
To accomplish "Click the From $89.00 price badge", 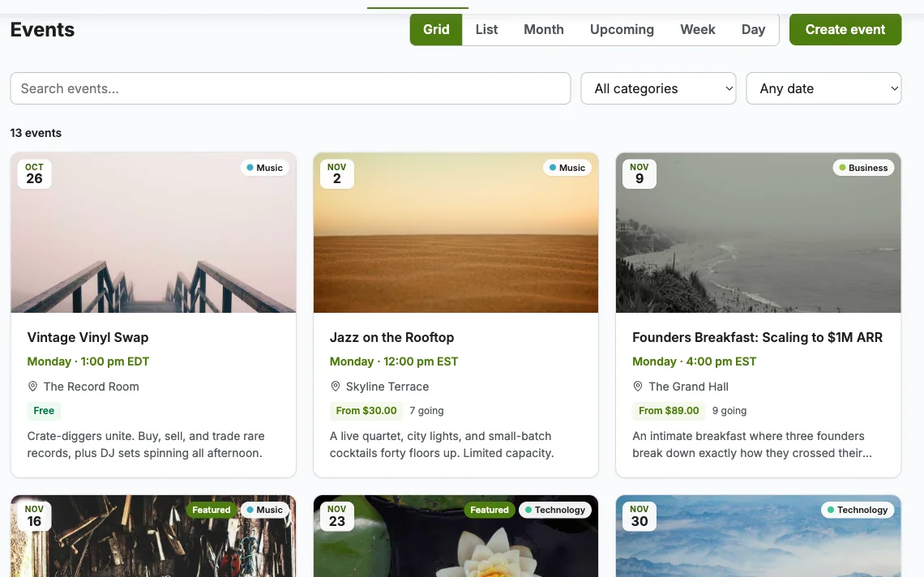I will (x=669, y=411).
